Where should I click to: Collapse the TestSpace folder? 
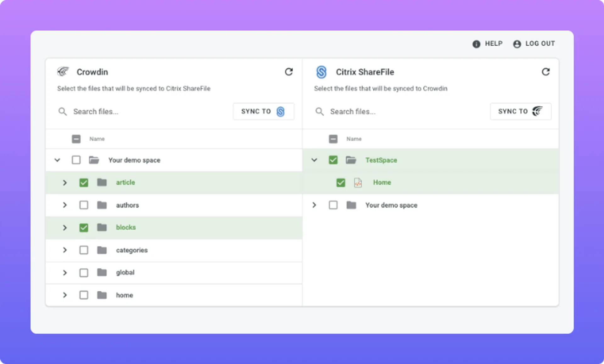(x=314, y=160)
